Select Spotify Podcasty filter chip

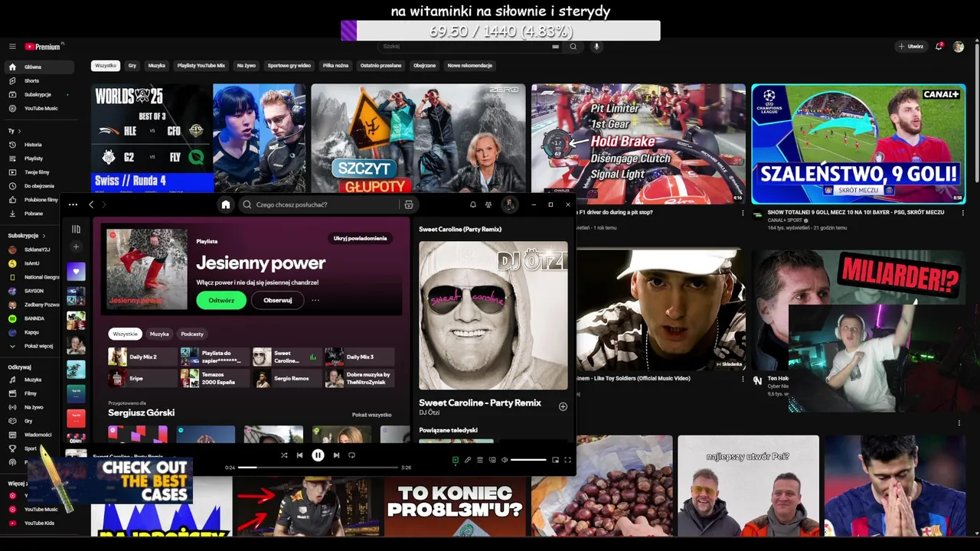click(192, 334)
